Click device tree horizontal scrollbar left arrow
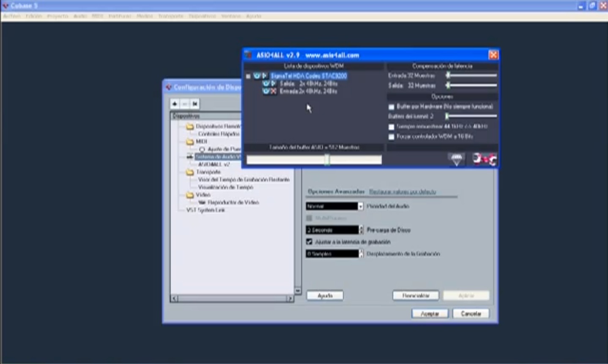The height and width of the screenshot is (364, 608). 174,298
